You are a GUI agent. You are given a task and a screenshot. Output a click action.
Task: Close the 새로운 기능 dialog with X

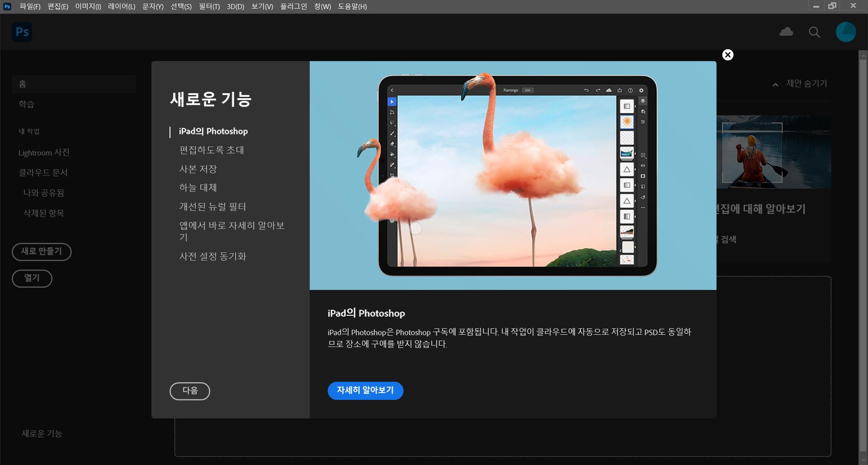pos(728,55)
